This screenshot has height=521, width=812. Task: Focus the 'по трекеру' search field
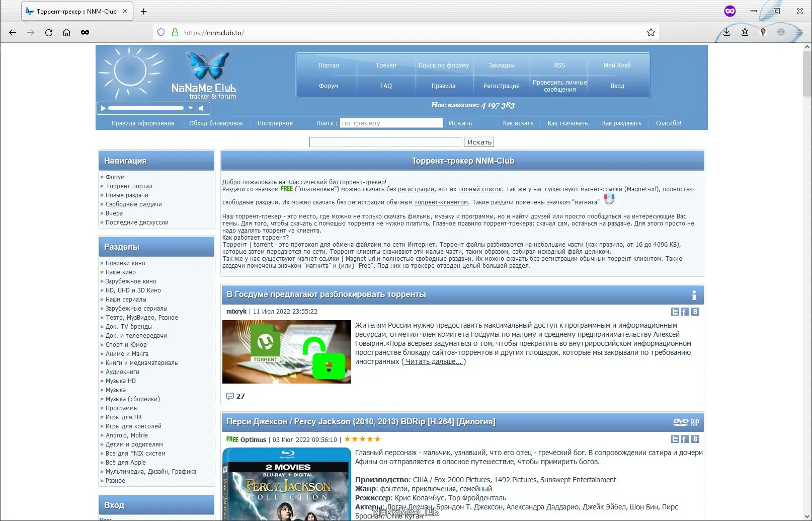click(391, 123)
